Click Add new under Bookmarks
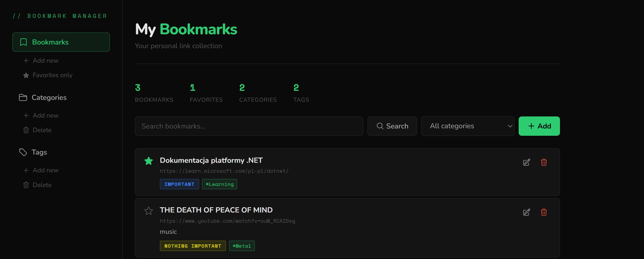 41,61
